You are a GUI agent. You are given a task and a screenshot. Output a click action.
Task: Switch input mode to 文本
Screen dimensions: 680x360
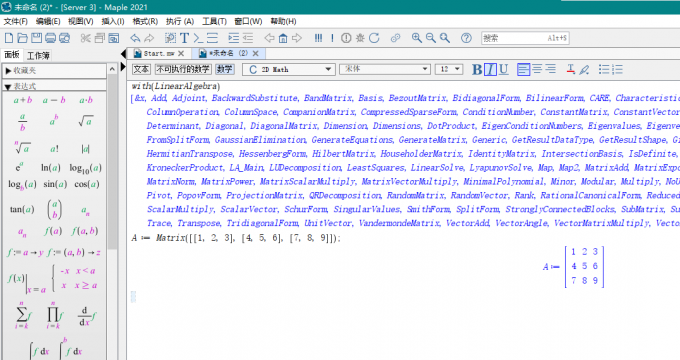(141, 69)
